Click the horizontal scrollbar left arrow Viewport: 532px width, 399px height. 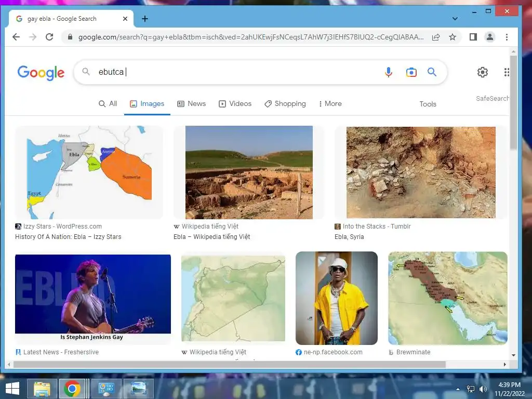[9, 364]
